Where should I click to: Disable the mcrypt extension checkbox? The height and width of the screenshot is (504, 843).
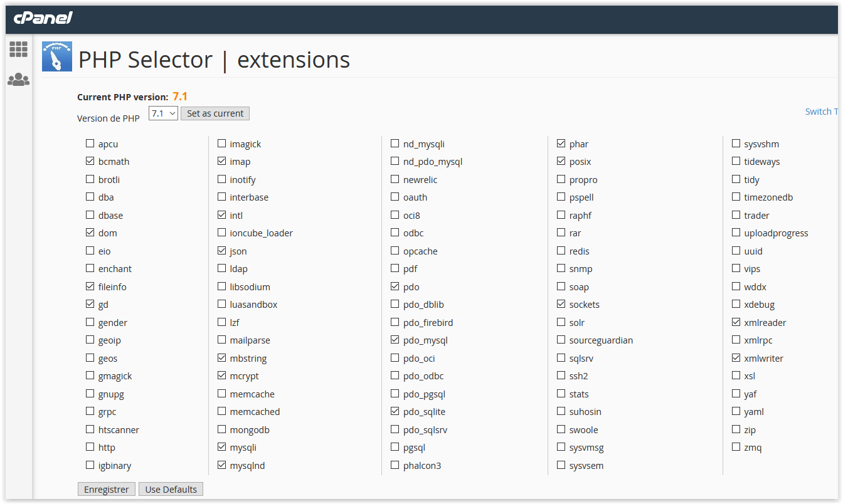click(x=222, y=375)
